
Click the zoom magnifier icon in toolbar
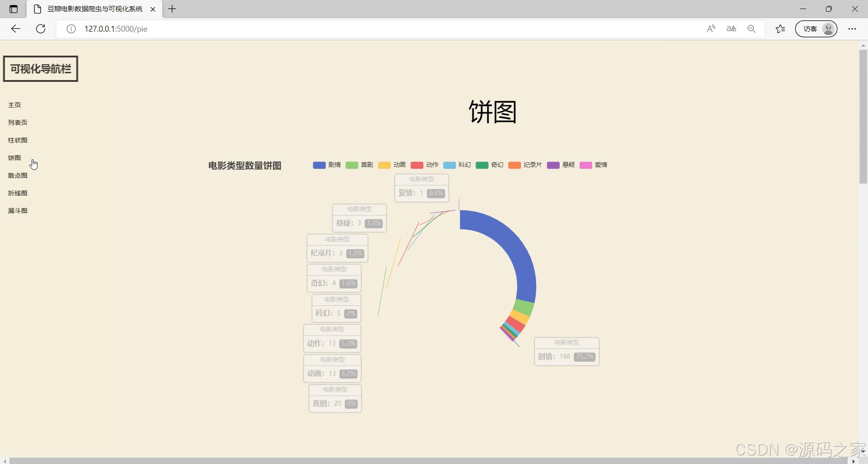752,28
